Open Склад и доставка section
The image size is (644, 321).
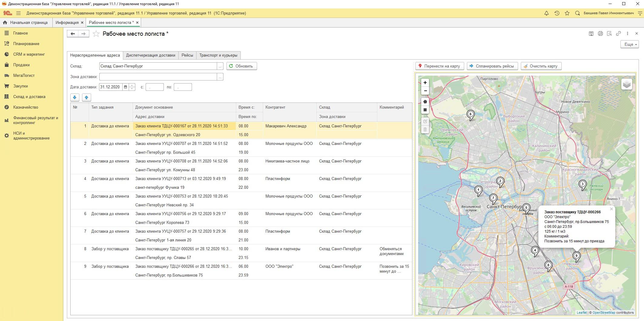[29, 97]
